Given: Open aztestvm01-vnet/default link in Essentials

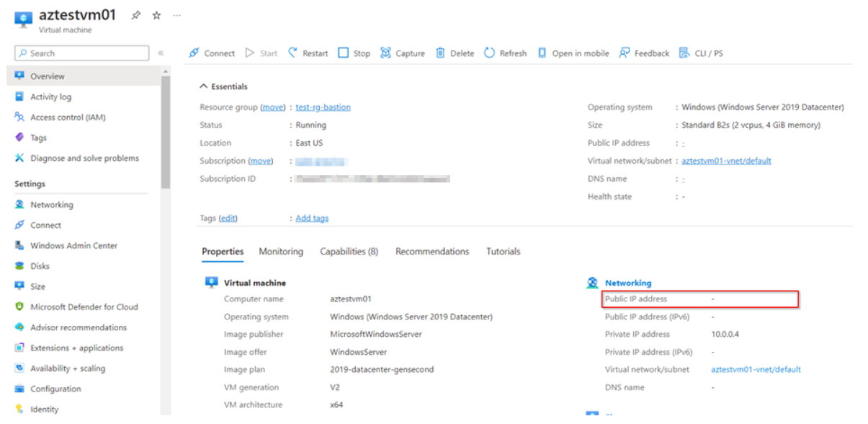Looking at the screenshot, I should click(x=726, y=161).
